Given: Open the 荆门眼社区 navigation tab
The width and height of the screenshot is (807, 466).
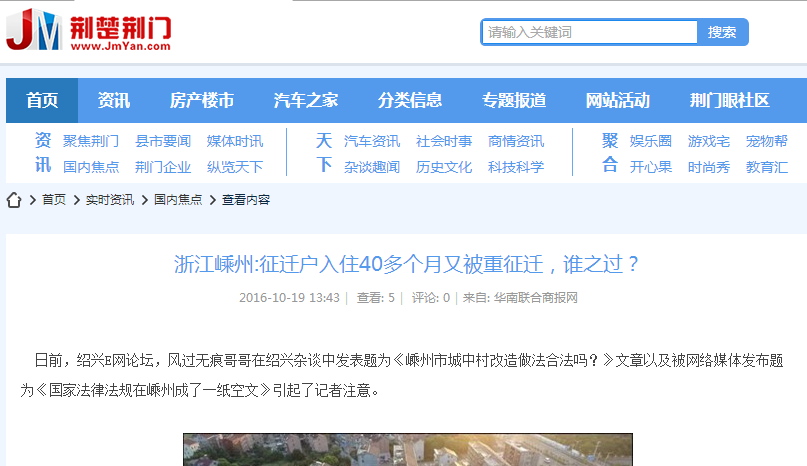Looking at the screenshot, I should (729, 100).
